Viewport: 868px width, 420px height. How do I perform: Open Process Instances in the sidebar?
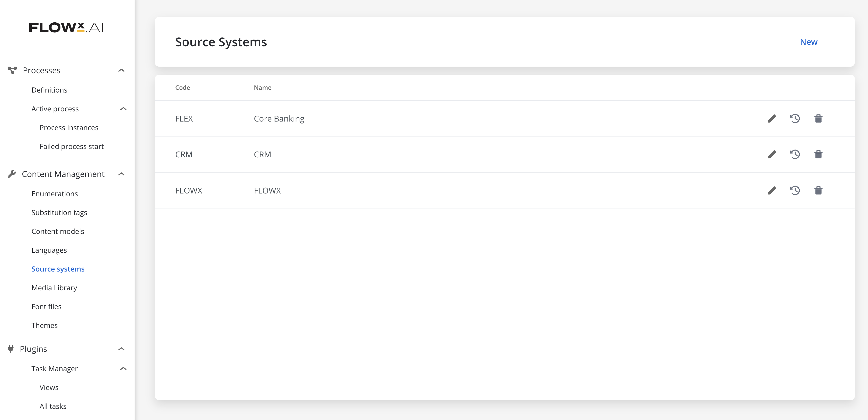tap(69, 128)
